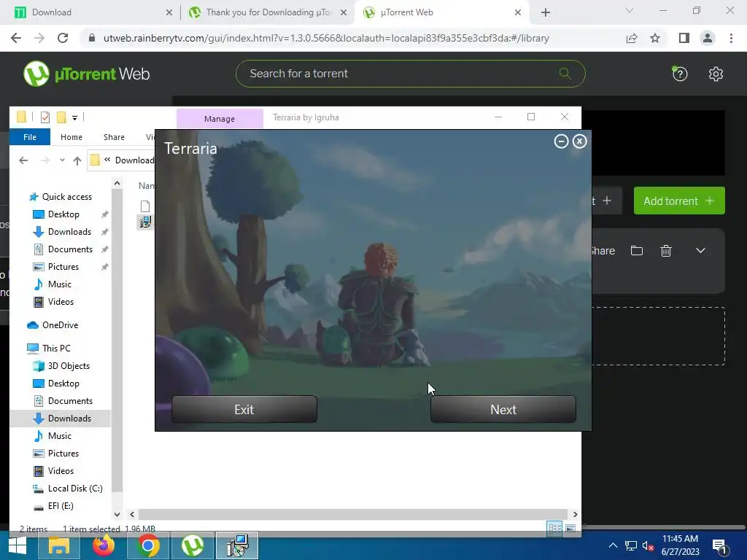Open the Chrome tab search chevron

[x=630, y=10]
